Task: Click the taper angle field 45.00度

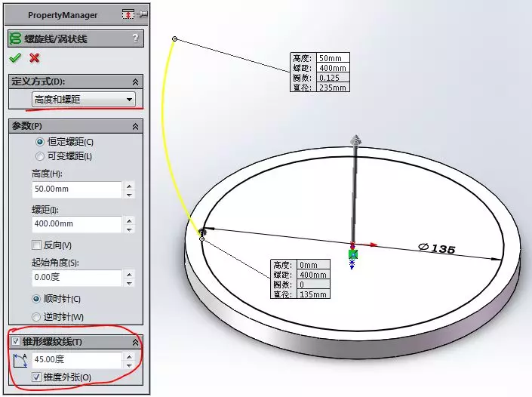Action: coord(77,360)
